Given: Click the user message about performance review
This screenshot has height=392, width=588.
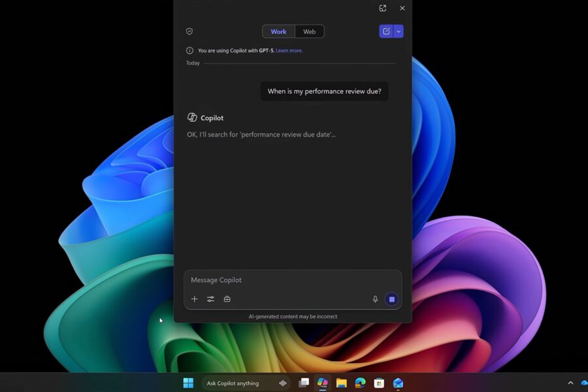Looking at the screenshot, I should 324,91.
